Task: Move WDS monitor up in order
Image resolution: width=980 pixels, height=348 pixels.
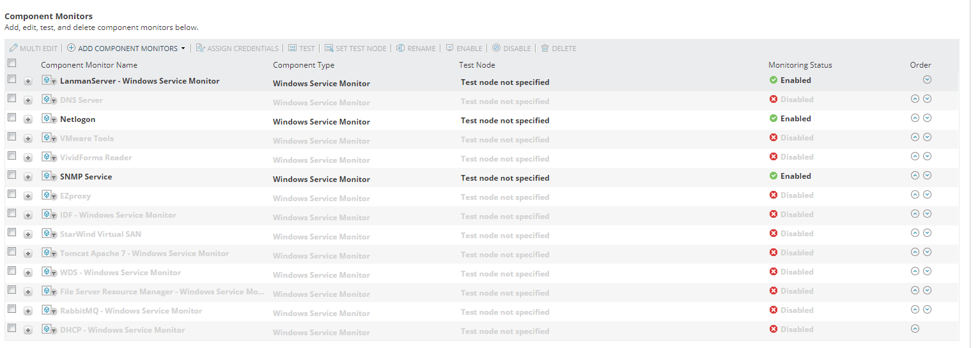Action: pos(915,271)
